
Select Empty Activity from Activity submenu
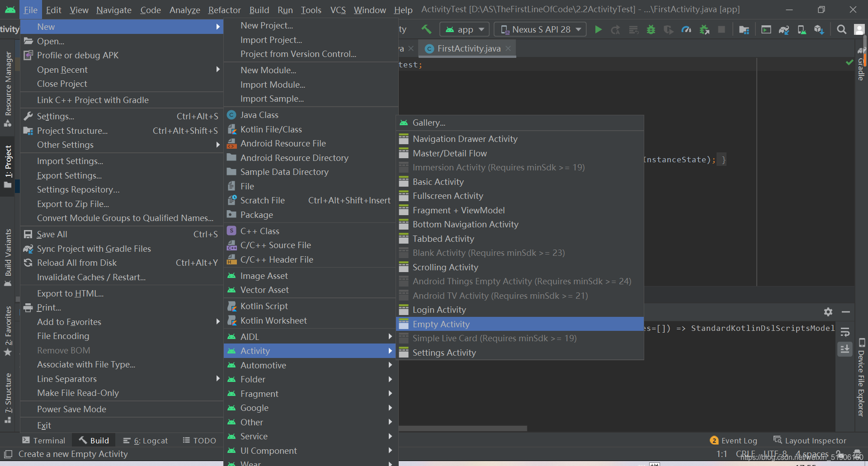pos(520,324)
